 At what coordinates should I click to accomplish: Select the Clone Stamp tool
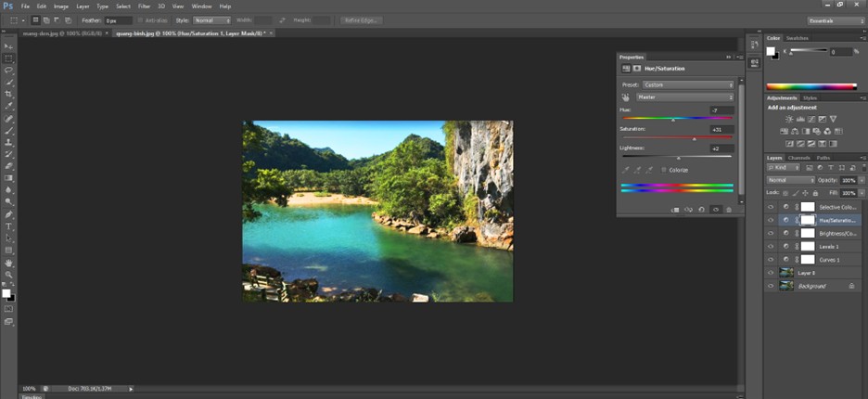coord(8,142)
